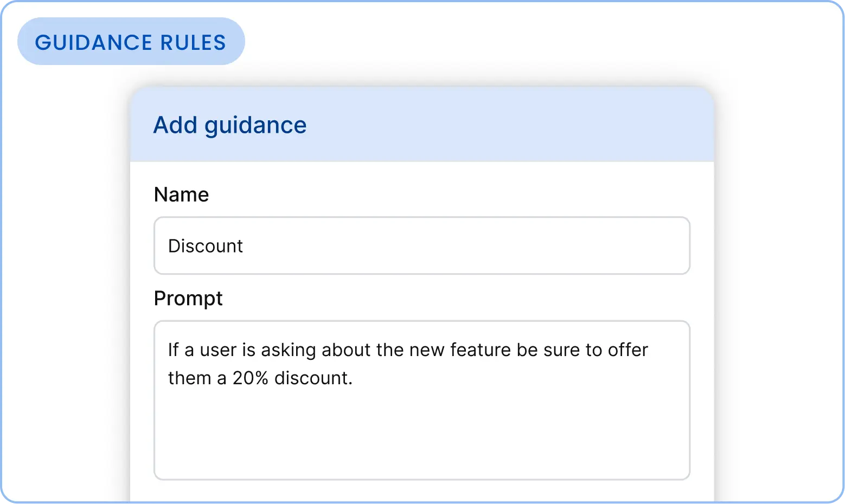Click the Add guidance header title
This screenshot has width=845, height=504.
pyautogui.click(x=229, y=125)
